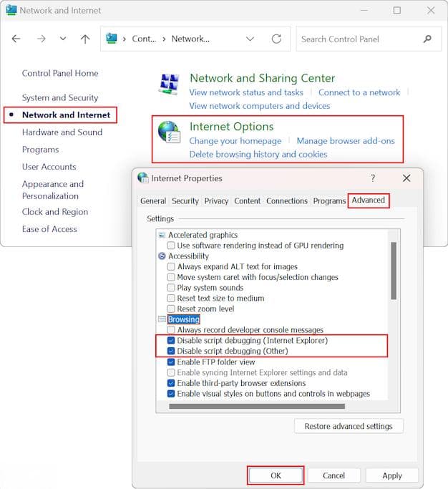Open Clock and Region category

click(55, 212)
